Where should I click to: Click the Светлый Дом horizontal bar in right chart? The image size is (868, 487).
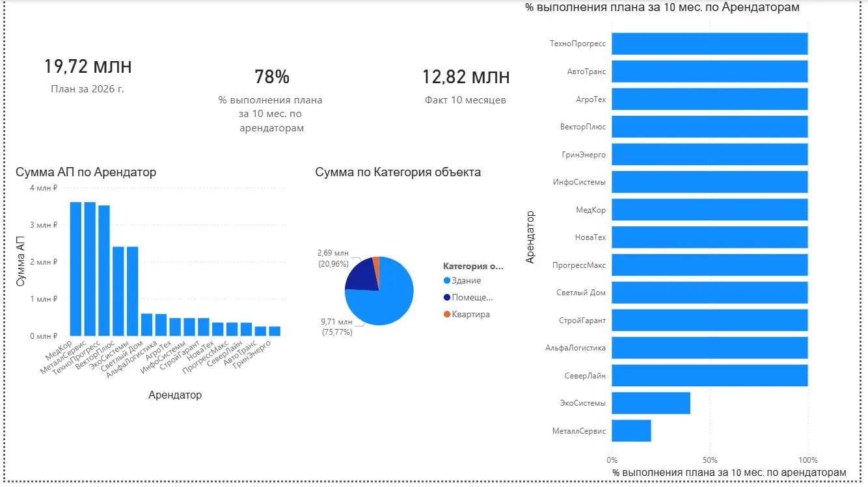[x=710, y=293]
